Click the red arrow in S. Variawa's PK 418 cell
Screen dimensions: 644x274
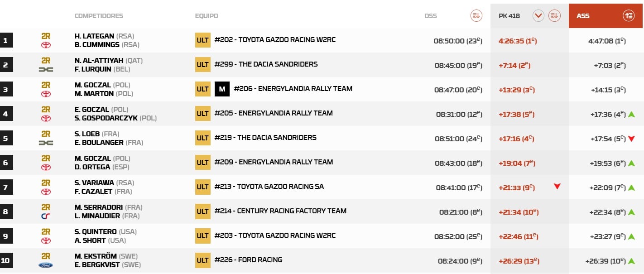[557, 186]
